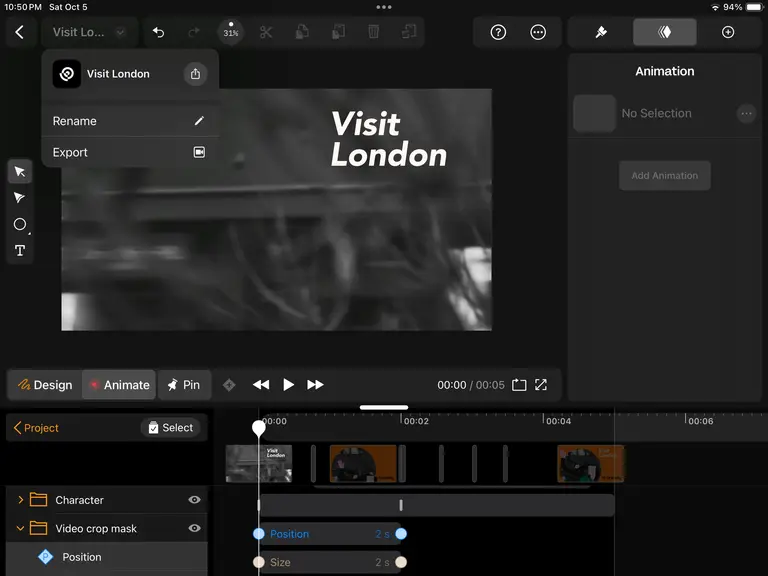Select the Text tool
This screenshot has height=576, width=768.
click(x=20, y=251)
